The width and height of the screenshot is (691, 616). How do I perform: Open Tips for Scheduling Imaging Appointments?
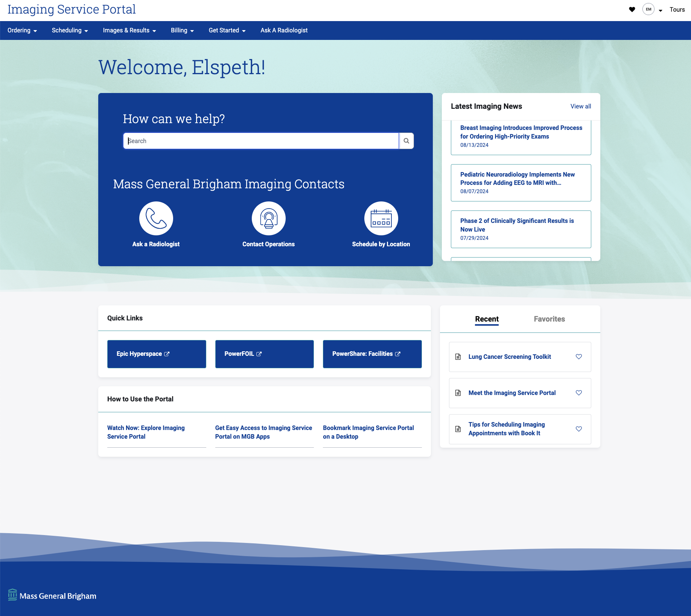click(507, 429)
